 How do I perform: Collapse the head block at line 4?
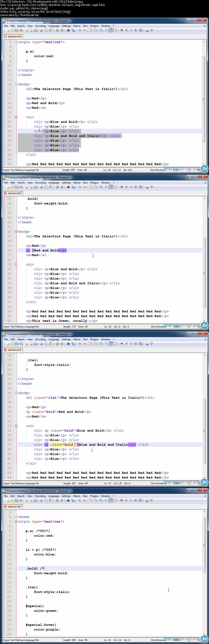[x=16, y=517]
